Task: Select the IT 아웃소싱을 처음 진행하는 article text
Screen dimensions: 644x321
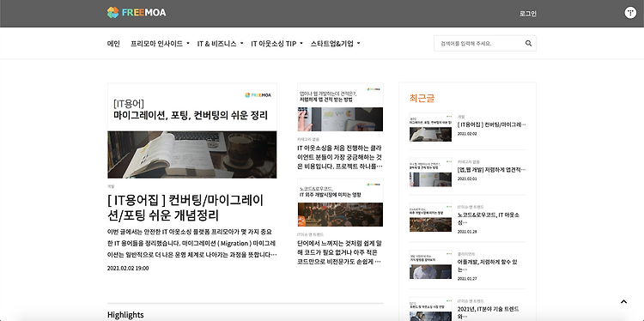Action: coord(340,157)
